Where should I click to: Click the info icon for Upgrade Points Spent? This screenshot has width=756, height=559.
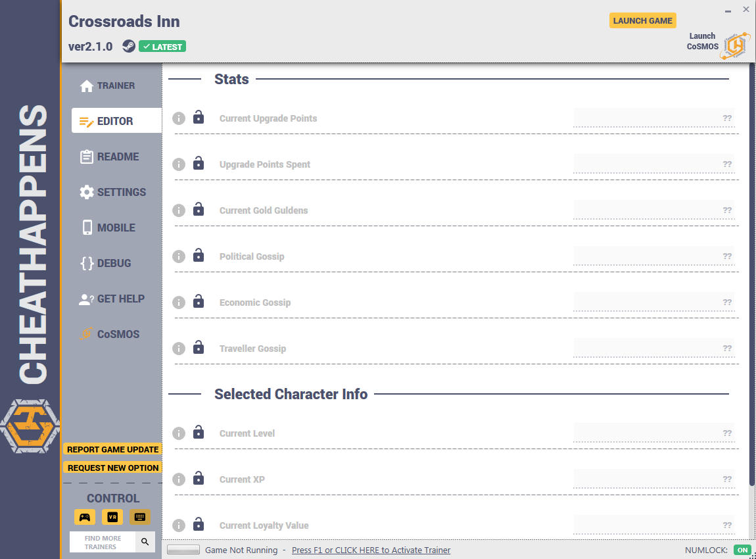coord(179,164)
